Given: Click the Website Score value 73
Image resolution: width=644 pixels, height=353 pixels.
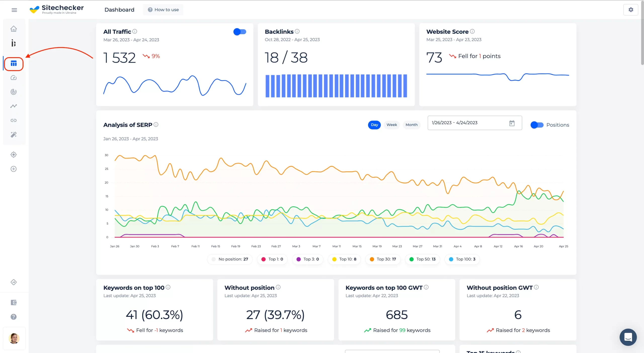Looking at the screenshot, I should (434, 58).
